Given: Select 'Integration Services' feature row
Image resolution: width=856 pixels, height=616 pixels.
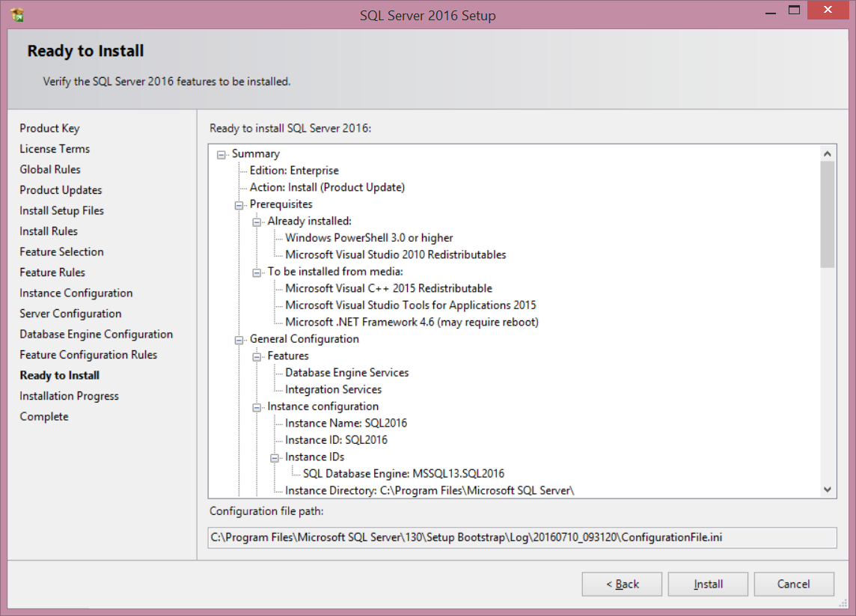Looking at the screenshot, I should [x=334, y=390].
